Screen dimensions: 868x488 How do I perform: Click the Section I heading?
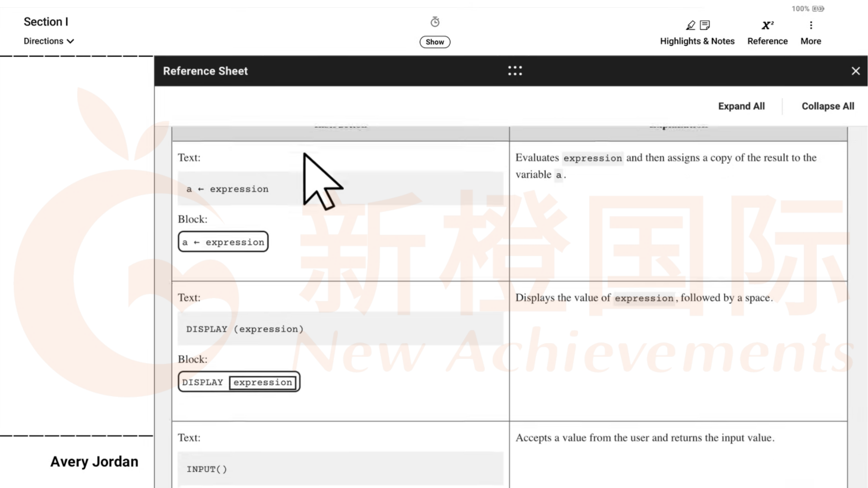[x=46, y=22]
